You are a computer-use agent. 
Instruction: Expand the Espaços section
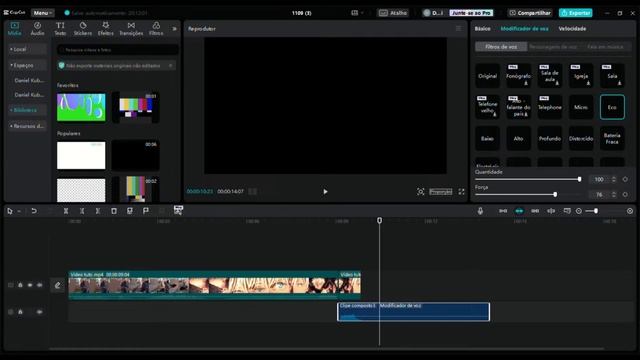(x=27, y=65)
